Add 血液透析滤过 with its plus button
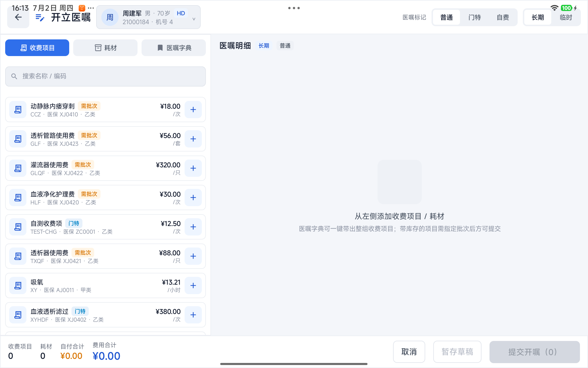 [x=193, y=315]
